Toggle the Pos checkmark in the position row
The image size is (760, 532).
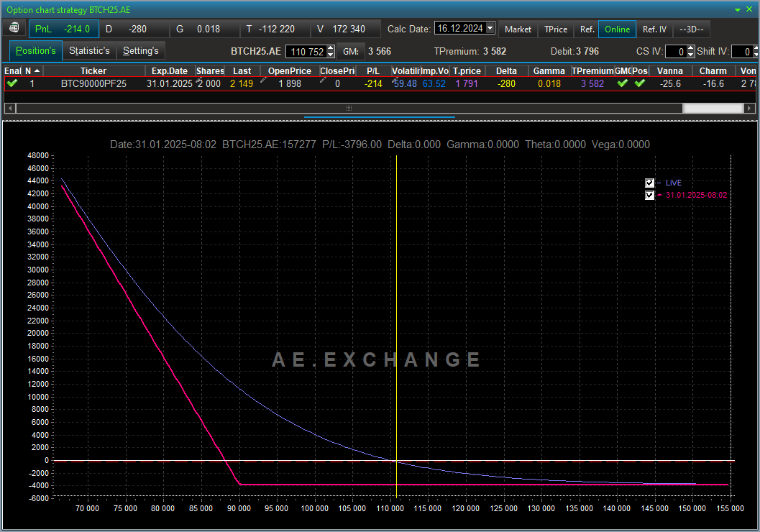[x=640, y=83]
